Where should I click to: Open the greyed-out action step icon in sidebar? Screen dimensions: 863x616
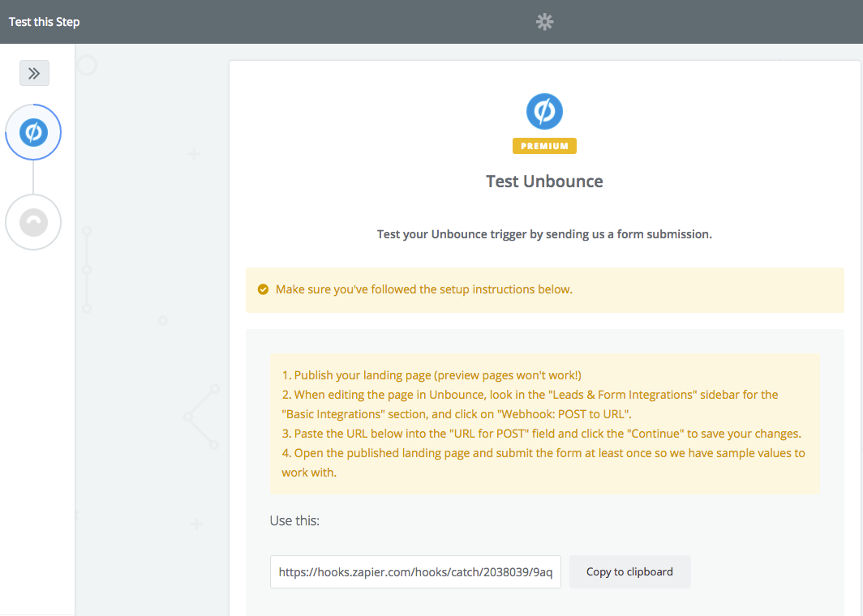(x=33, y=222)
